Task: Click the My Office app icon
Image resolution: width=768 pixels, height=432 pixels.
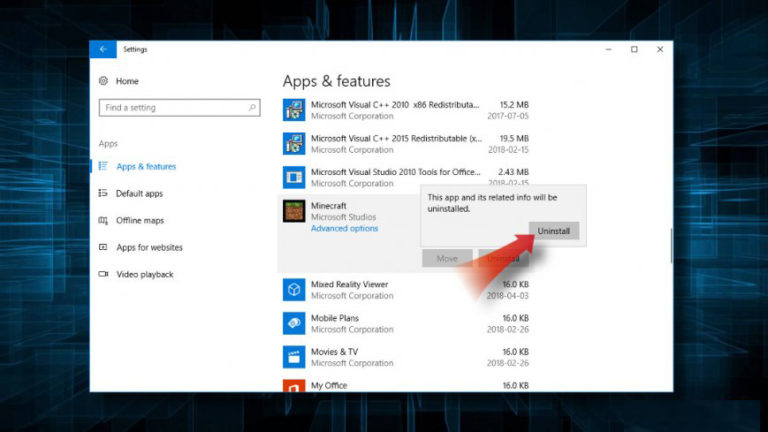Action: pos(294,385)
